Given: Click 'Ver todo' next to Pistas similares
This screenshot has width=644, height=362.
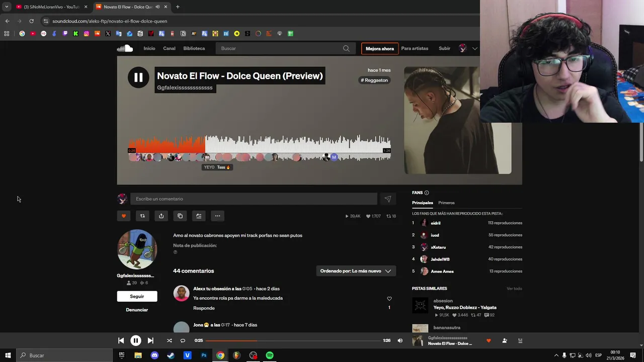Looking at the screenshot, I should [x=514, y=289].
